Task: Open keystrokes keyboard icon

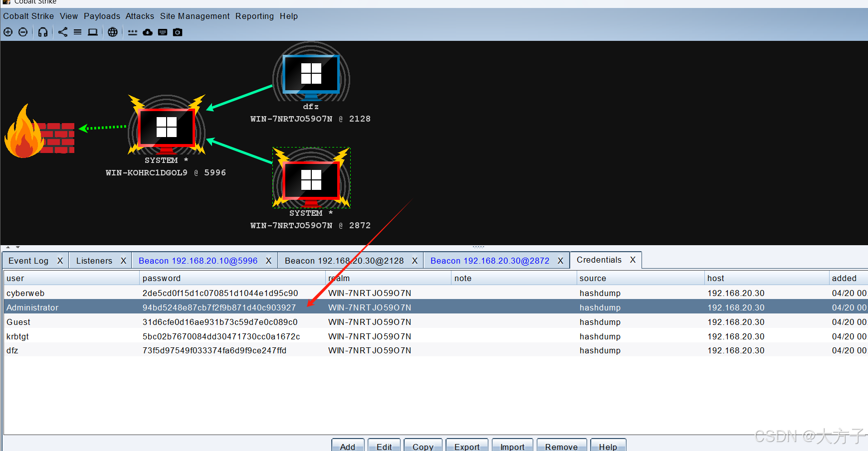Action: (163, 32)
